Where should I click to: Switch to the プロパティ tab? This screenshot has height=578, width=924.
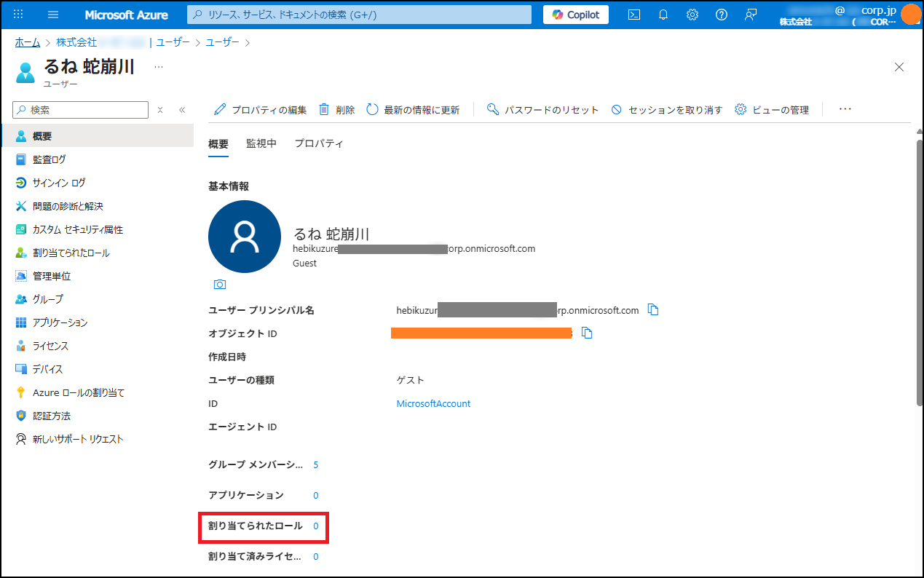[319, 143]
